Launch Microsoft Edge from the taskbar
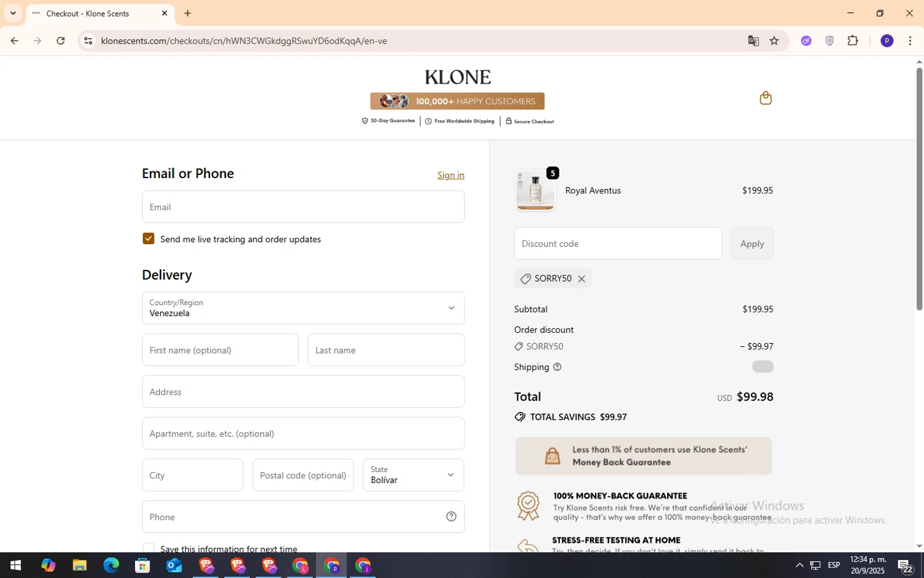This screenshot has width=924, height=578. (111, 565)
